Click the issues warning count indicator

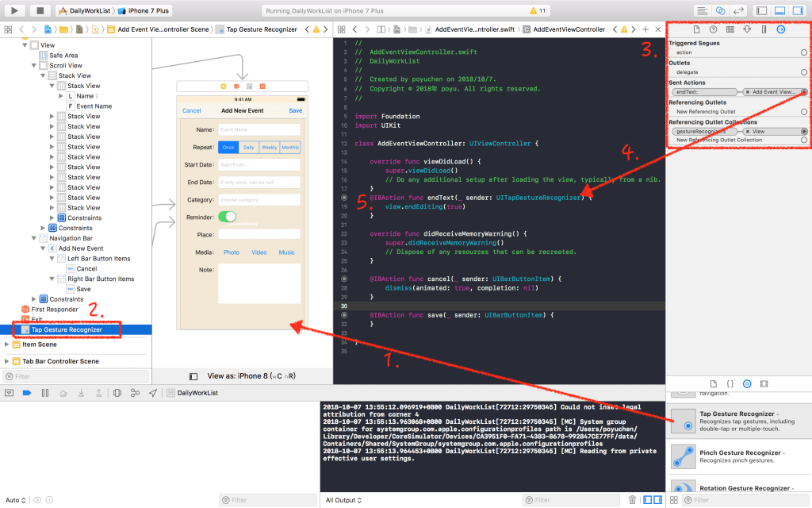[538, 10]
